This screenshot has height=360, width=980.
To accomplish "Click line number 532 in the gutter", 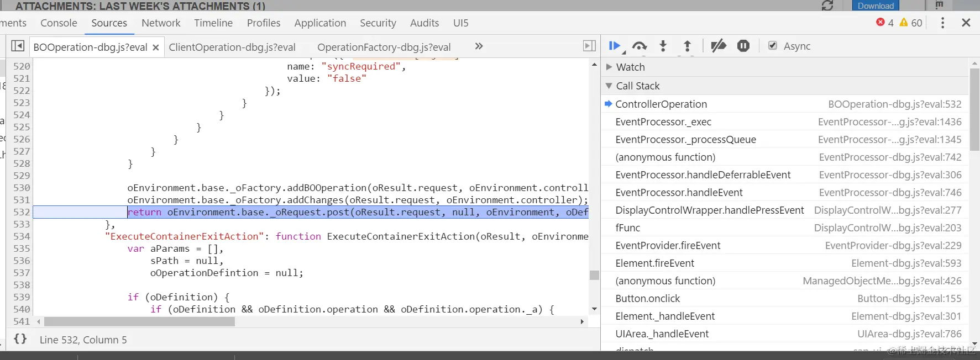I will coord(22,212).
